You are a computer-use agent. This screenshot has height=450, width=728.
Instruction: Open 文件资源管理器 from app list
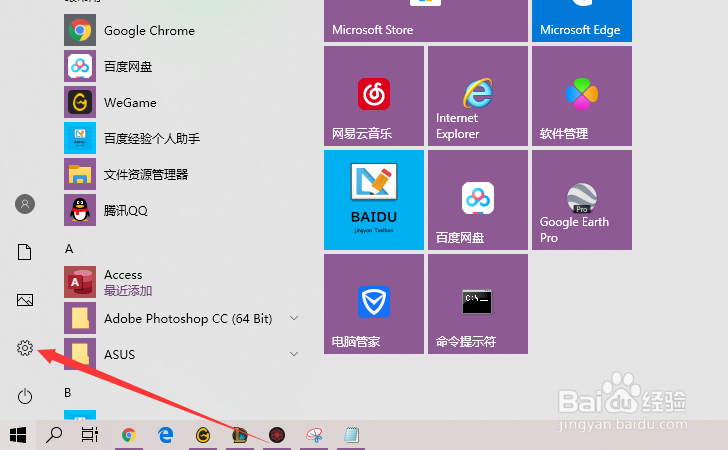pyautogui.click(x=181, y=174)
